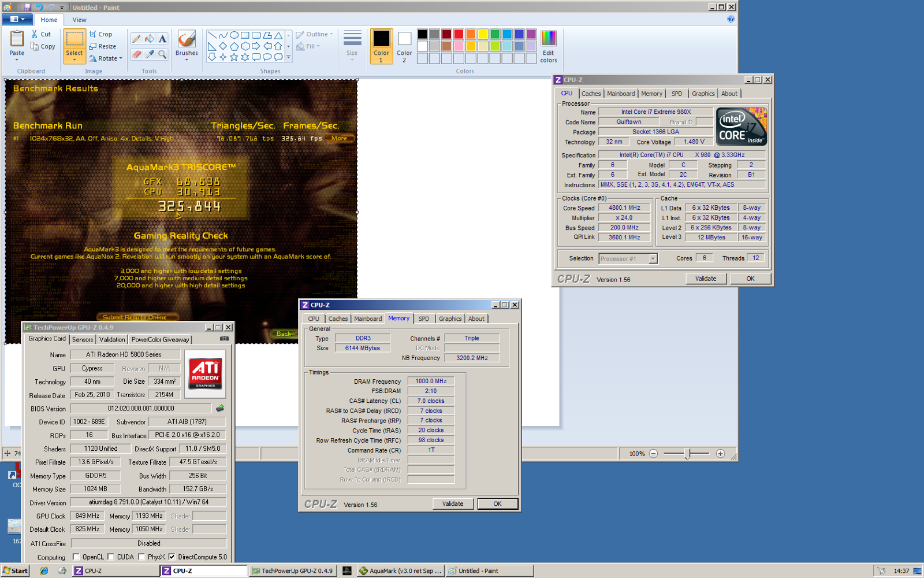Switch to SPD tab in the Memory CPU-Z window
The height and width of the screenshot is (578, 924).
tap(424, 318)
